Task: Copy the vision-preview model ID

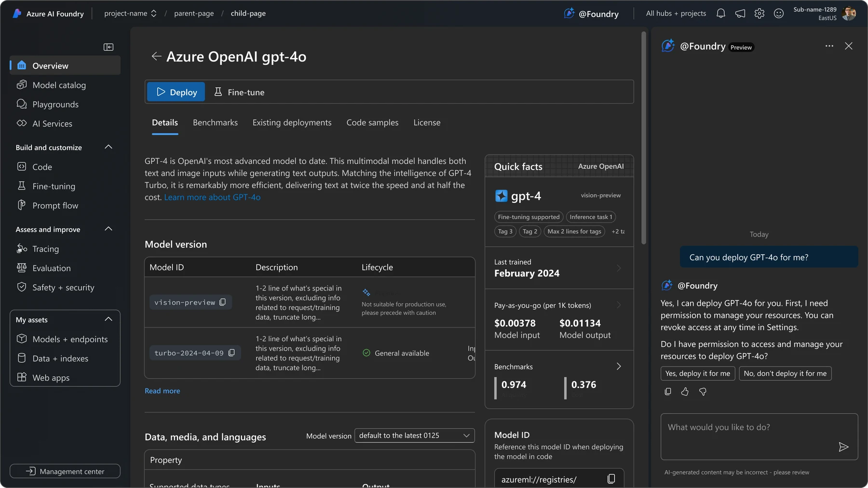Action: click(223, 302)
